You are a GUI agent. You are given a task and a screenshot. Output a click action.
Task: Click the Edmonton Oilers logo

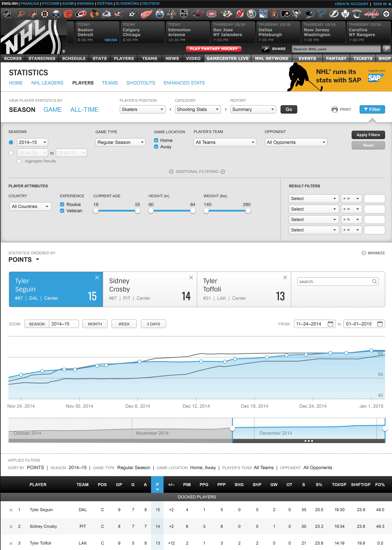pyautogui.click(x=160, y=14)
